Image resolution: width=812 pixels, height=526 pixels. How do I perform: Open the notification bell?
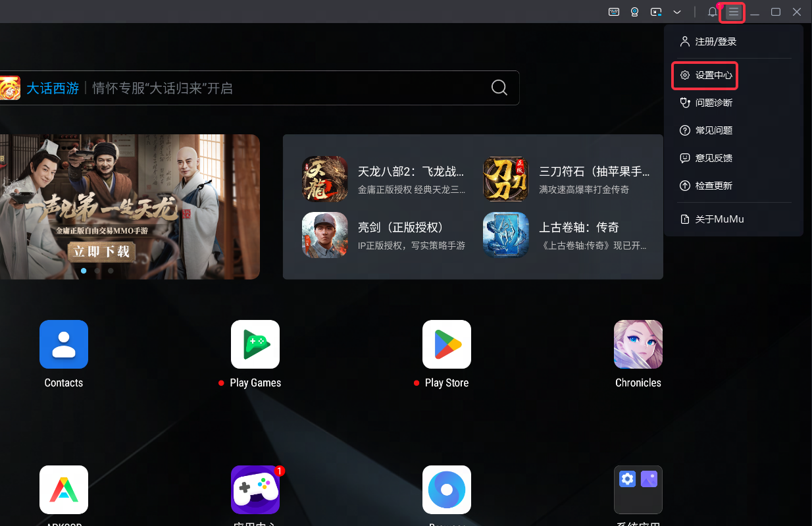click(x=713, y=12)
